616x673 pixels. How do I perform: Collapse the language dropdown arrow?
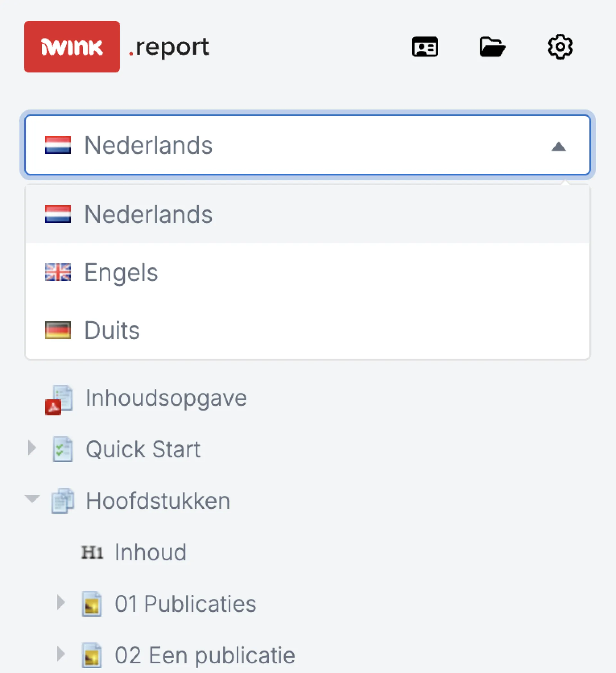559,146
